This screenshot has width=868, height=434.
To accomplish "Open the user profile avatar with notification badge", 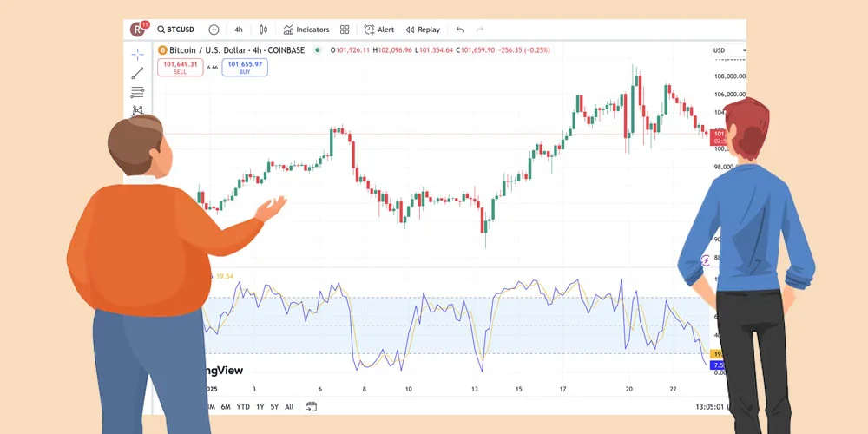I will 138,29.
